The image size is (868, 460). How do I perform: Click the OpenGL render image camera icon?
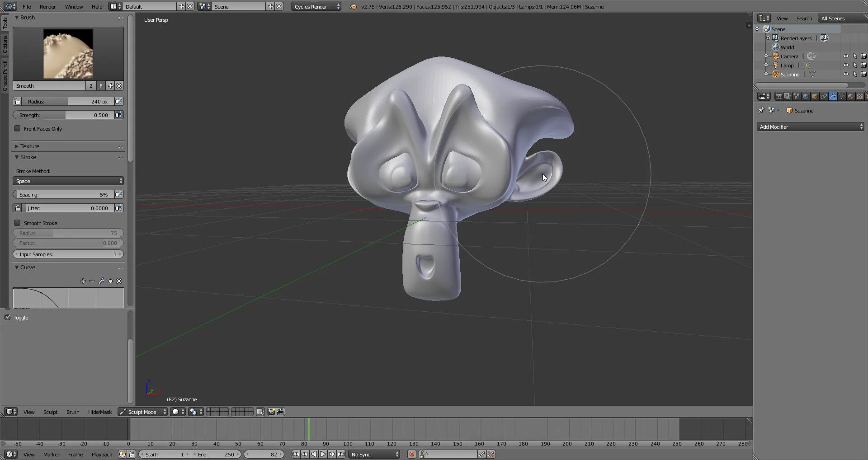(271, 412)
